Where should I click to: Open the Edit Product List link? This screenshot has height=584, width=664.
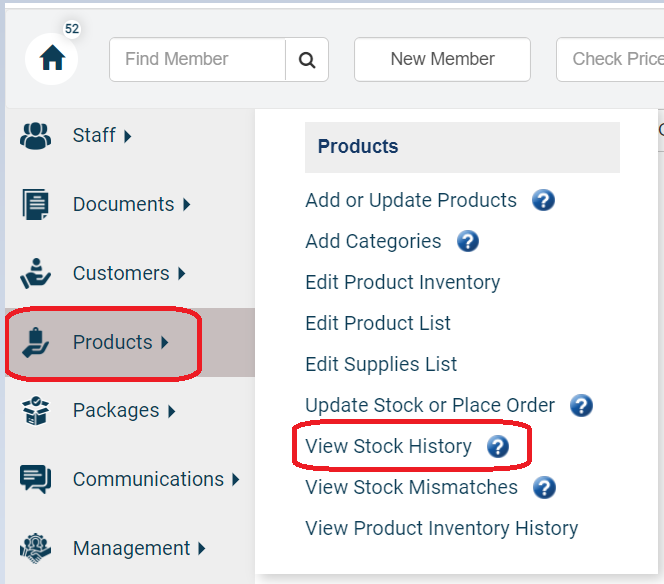378,323
